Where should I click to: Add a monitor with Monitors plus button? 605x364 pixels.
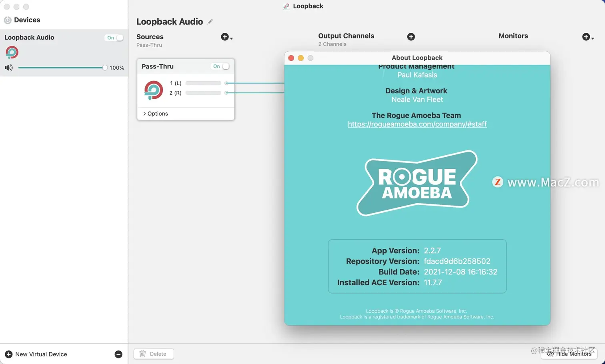pyautogui.click(x=588, y=37)
